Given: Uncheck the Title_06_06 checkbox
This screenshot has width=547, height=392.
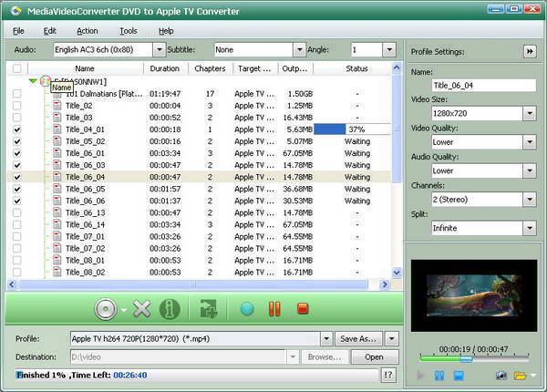Looking at the screenshot, I should pyautogui.click(x=16, y=201).
